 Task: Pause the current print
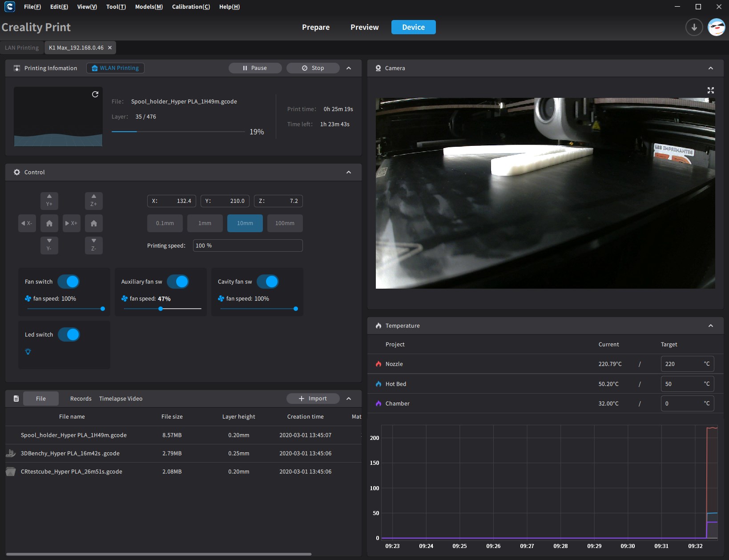(x=255, y=68)
